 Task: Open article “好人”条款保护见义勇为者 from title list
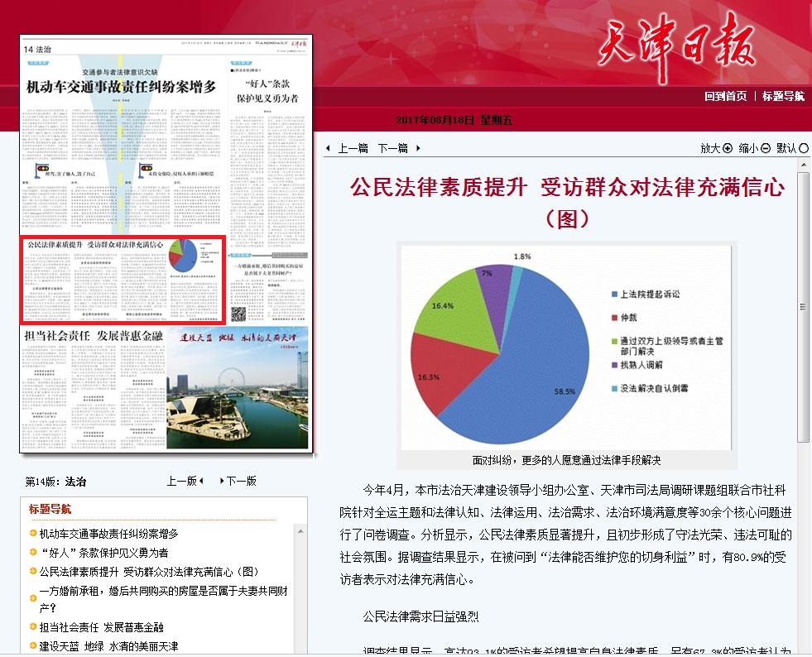104,553
